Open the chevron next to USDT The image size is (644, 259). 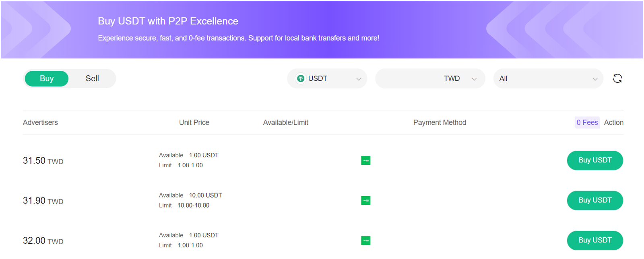point(358,79)
